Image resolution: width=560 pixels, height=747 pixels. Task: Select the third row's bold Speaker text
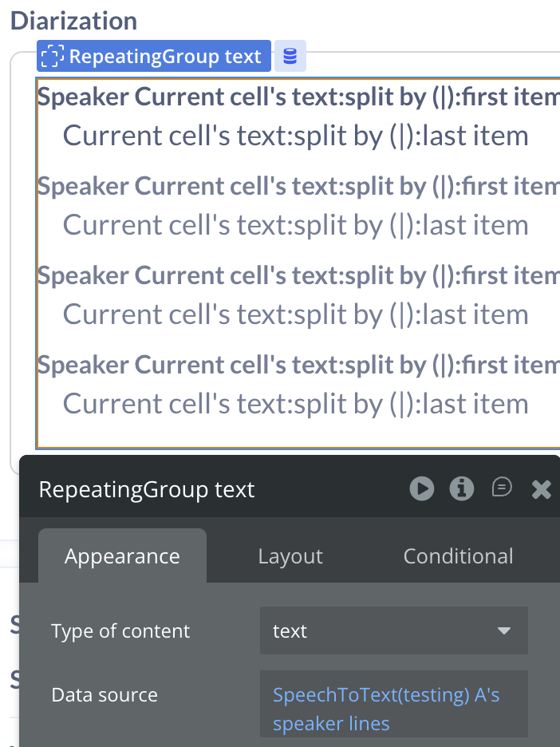(x=297, y=276)
